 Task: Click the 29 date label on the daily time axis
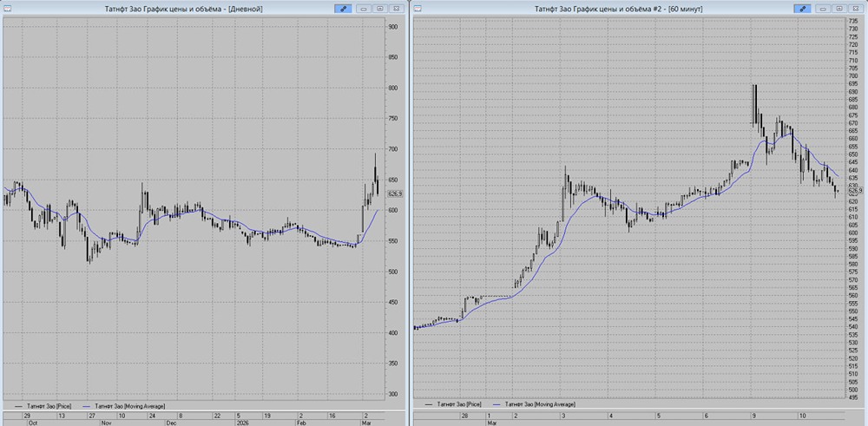tap(27, 415)
